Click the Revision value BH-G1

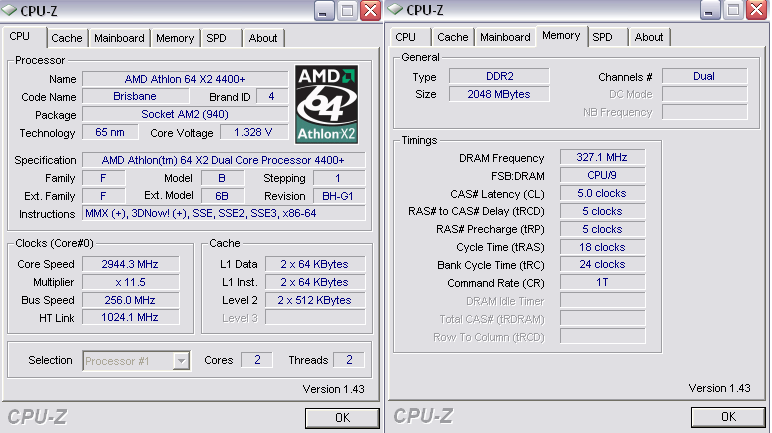click(x=339, y=196)
